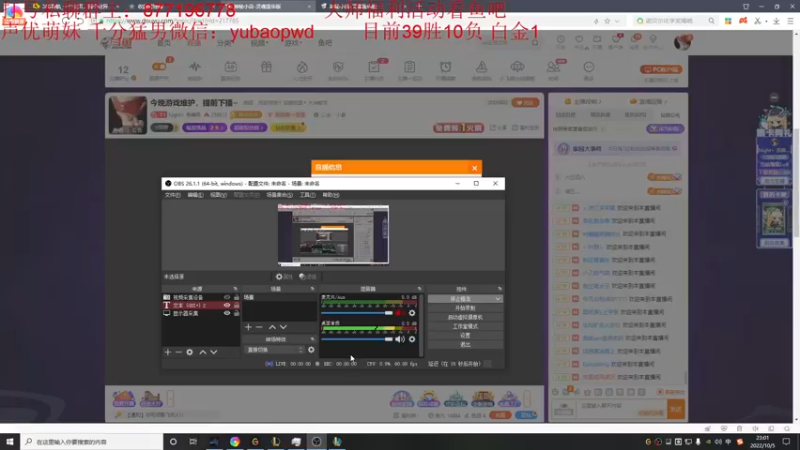Mute desktop audio speaker icon in mixer
The height and width of the screenshot is (450, 800).
coord(400,339)
